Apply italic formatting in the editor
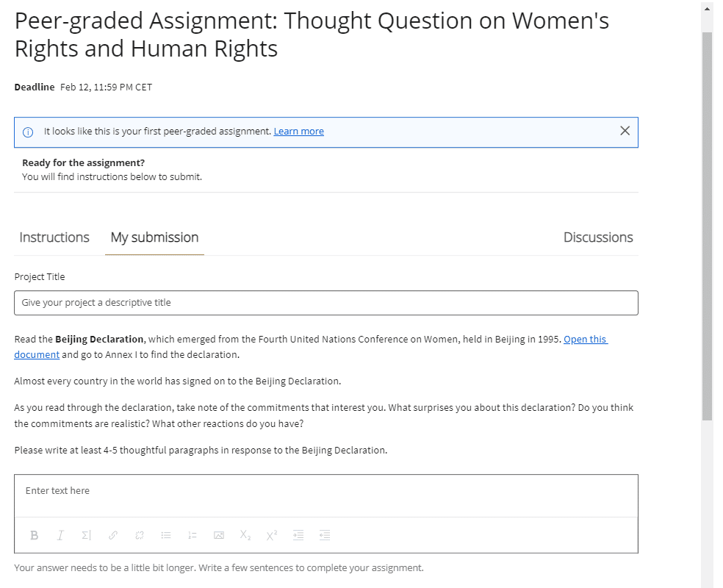This screenshot has height=588, width=723. click(60, 536)
